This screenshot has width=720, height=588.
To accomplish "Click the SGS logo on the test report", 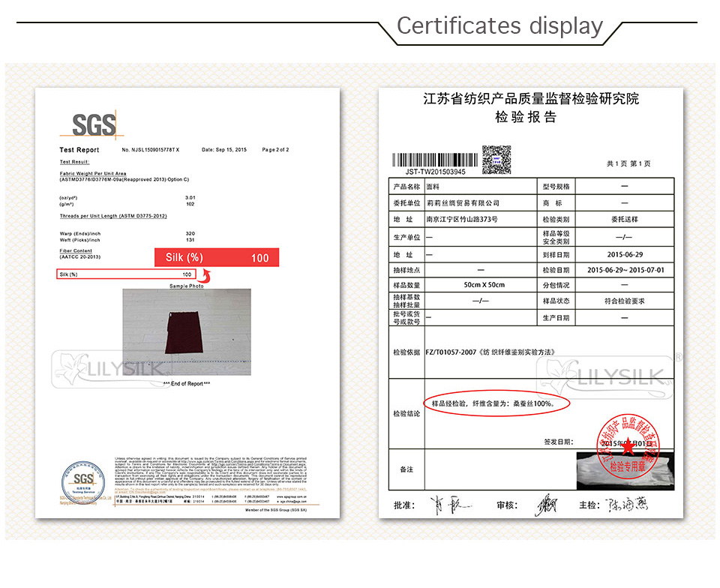I will coord(94,124).
